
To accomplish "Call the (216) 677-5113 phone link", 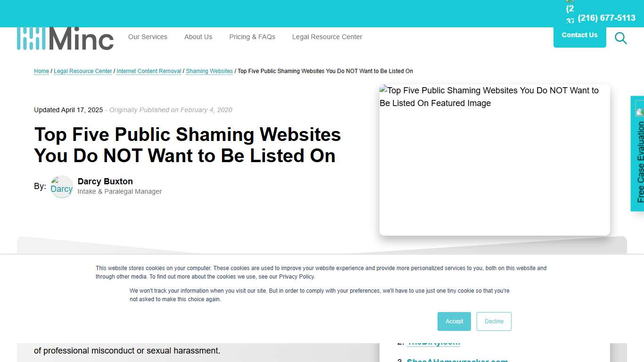I will (607, 17).
